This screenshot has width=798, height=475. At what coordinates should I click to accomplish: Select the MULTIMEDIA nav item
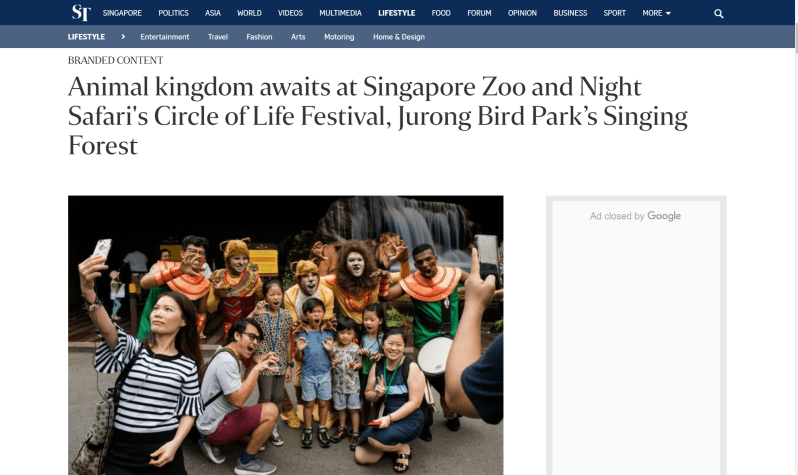click(340, 13)
